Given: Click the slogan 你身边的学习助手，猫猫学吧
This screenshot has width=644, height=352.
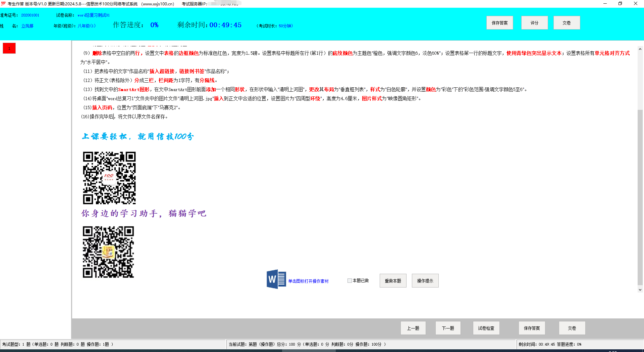Looking at the screenshot, I should [x=144, y=213].
